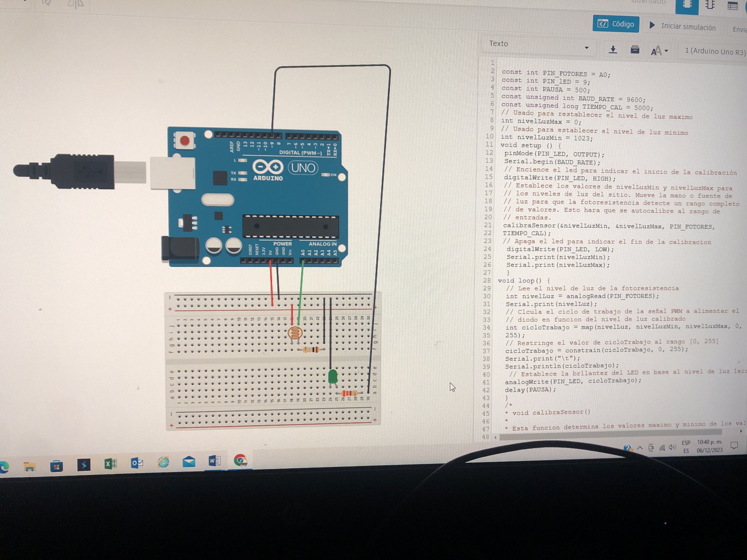Viewport: 747px width, 560px height.
Task: Click the download code icon
Action: [x=613, y=50]
